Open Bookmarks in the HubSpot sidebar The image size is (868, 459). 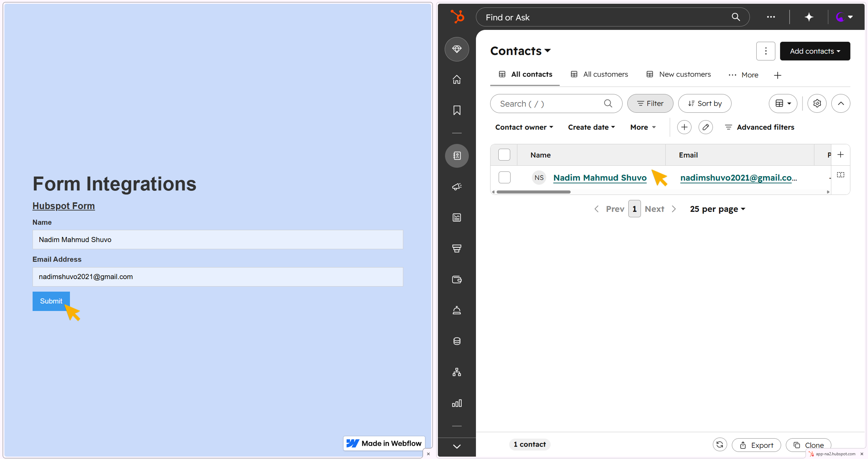(x=457, y=110)
